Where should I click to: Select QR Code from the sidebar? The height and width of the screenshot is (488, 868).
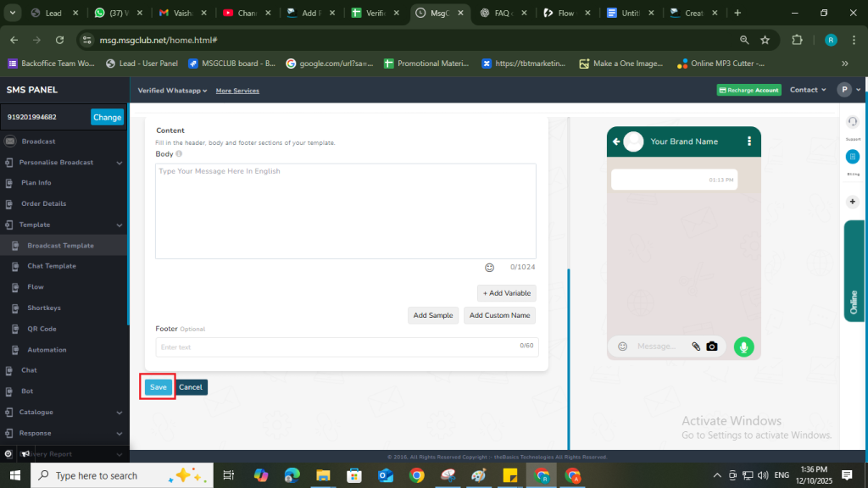[42, 329]
